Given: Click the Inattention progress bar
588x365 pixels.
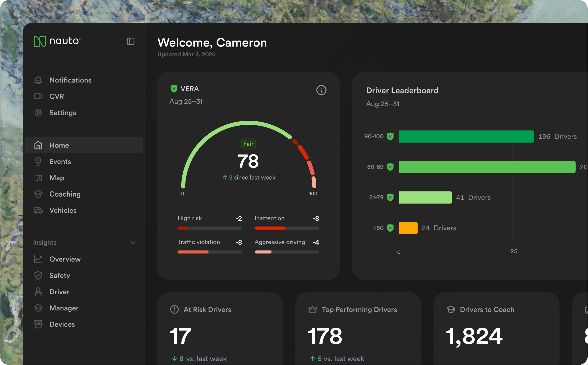Looking at the screenshot, I should pyautogui.click(x=286, y=228).
